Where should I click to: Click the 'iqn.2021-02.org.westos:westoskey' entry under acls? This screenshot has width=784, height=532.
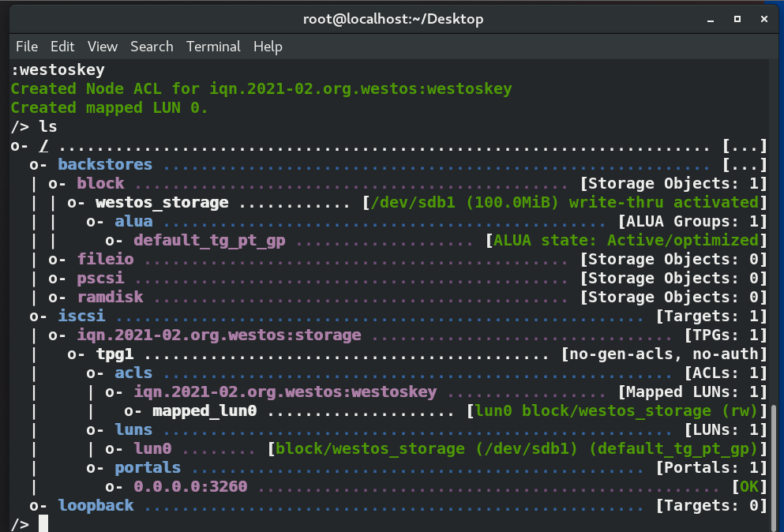(x=286, y=392)
